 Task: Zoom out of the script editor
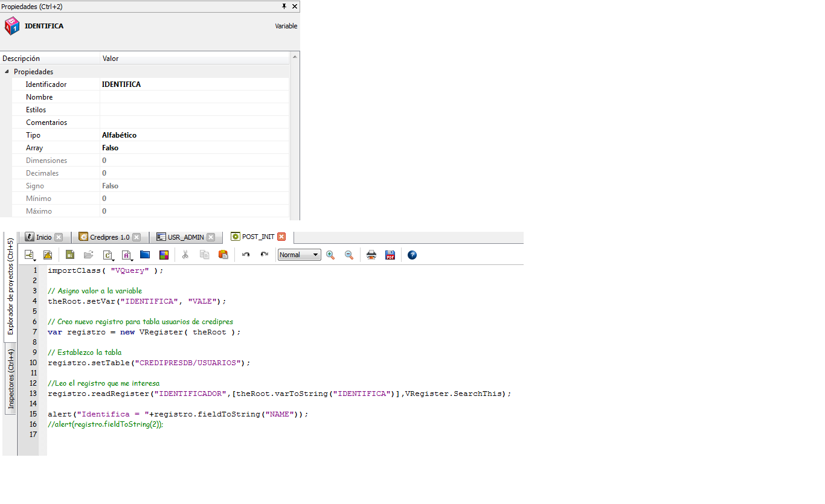pos(349,255)
